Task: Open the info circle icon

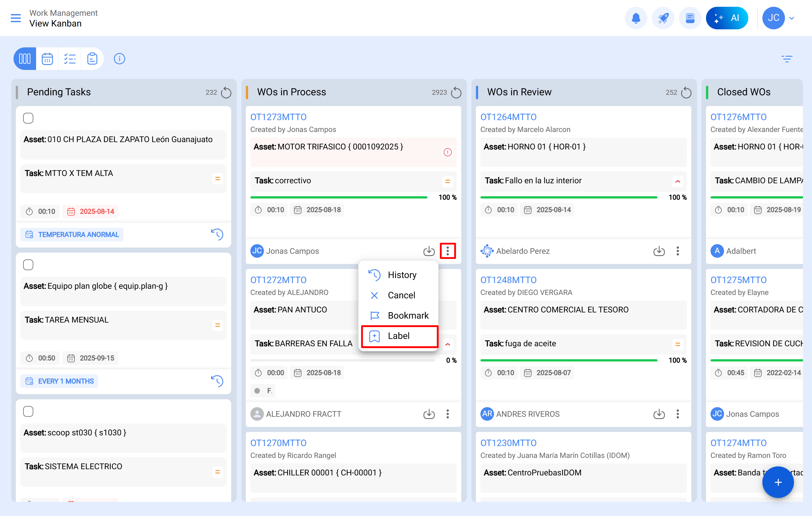Action: click(119, 59)
